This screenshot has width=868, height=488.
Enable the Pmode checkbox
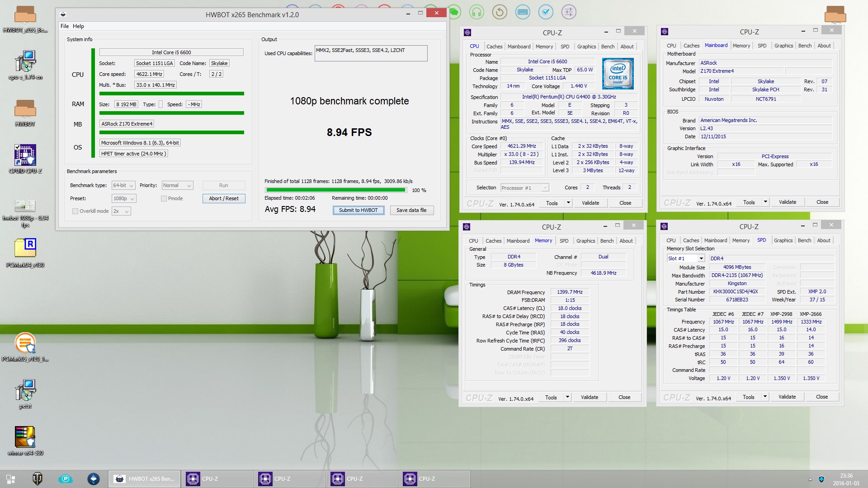(x=164, y=198)
